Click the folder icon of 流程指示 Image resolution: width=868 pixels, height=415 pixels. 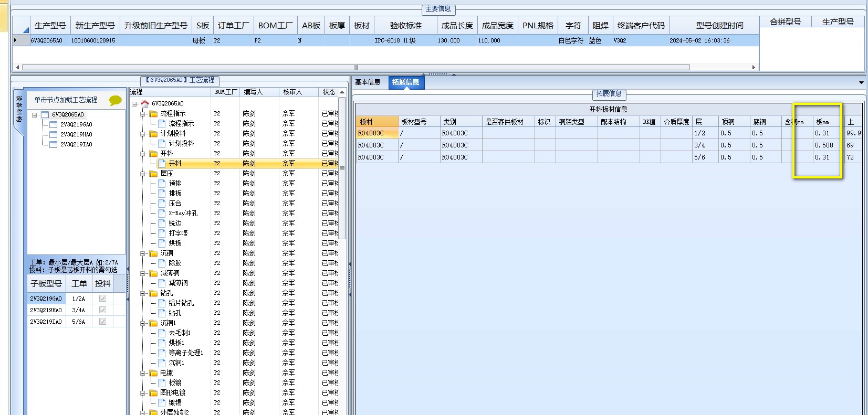coord(153,113)
